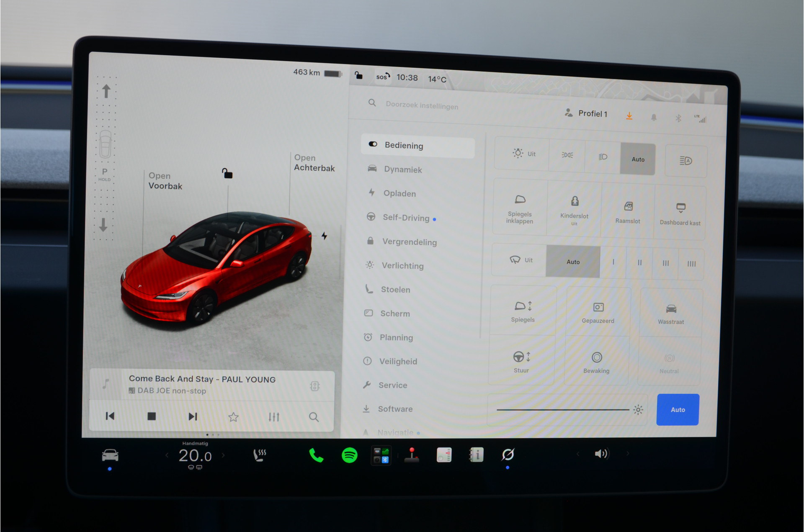Fold mirrors with Spiegels inklappen
Image resolution: width=804 pixels, height=532 pixels.
pyautogui.click(x=520, y=209)
